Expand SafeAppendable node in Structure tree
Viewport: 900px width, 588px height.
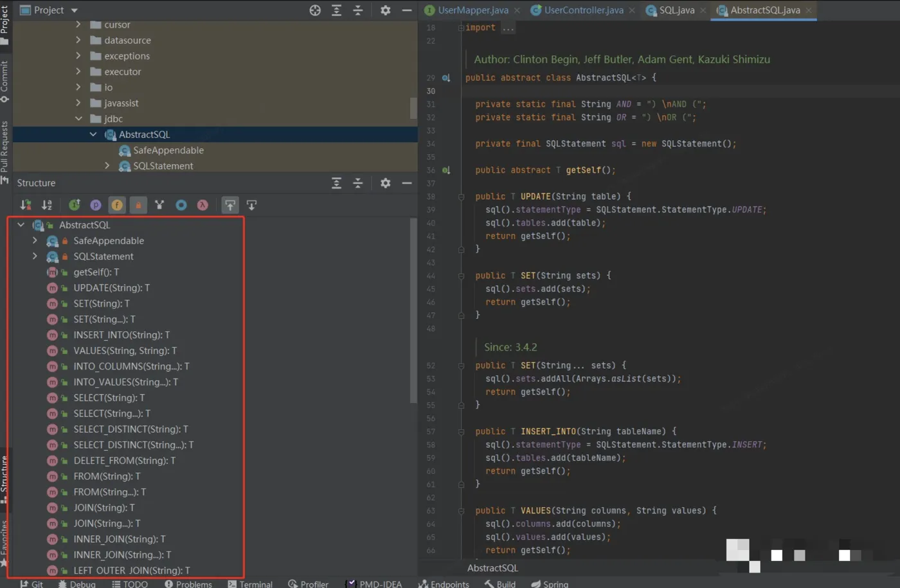[x=35, y=240]
